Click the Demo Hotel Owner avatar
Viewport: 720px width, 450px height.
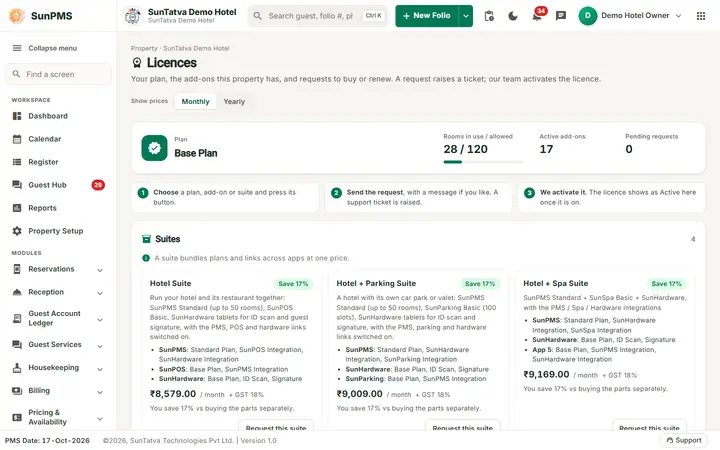(587, 16)
